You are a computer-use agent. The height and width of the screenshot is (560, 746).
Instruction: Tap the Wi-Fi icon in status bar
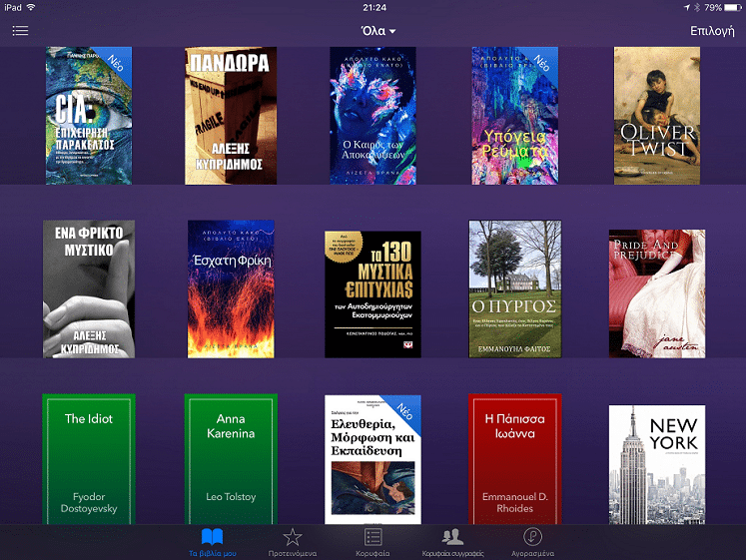(31, 7)
